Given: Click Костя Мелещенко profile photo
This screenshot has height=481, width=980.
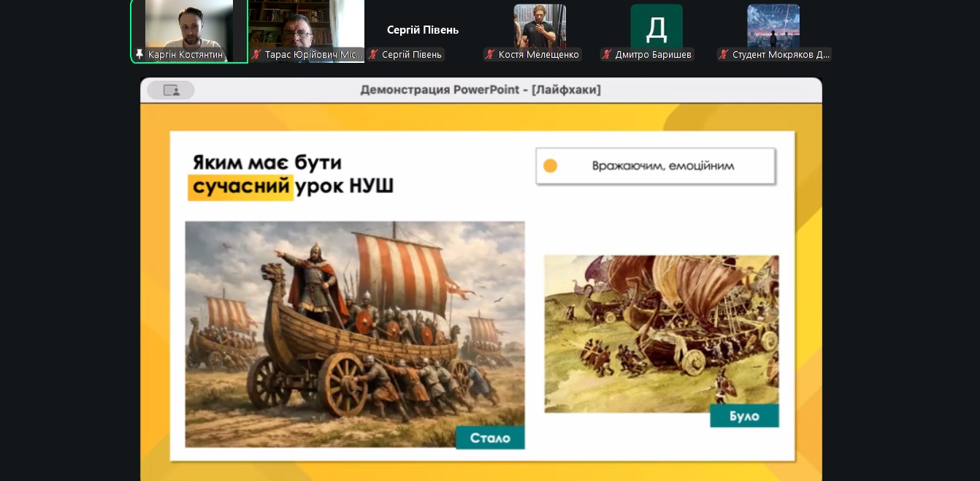Looking at the screenshot, I should 540,25.
